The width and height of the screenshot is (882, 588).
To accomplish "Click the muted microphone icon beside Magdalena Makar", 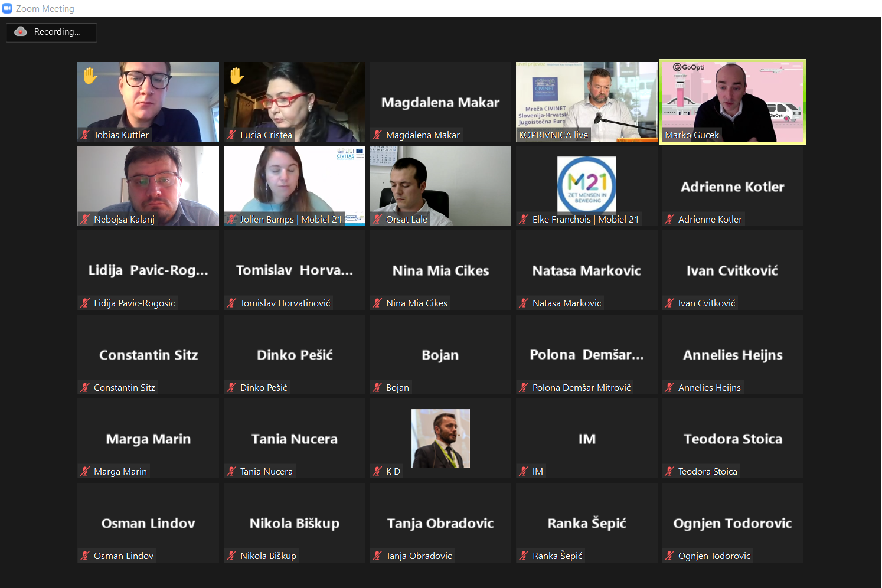I will pyautogui.click(x=377, y=135).
